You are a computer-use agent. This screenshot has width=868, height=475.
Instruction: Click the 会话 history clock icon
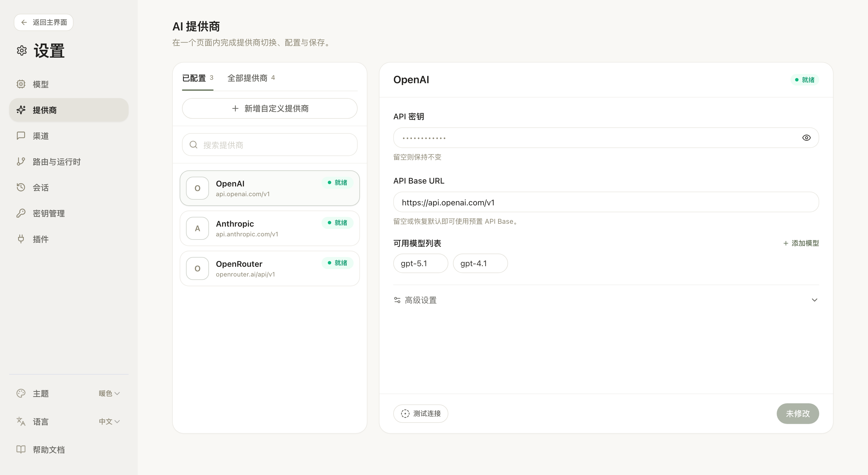point(21,187)
